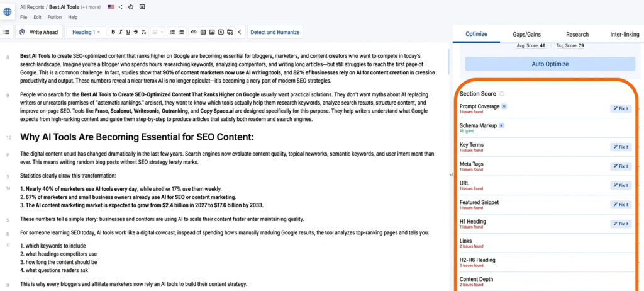
Task: Insert a bulleted list
Action: [181, 32]
